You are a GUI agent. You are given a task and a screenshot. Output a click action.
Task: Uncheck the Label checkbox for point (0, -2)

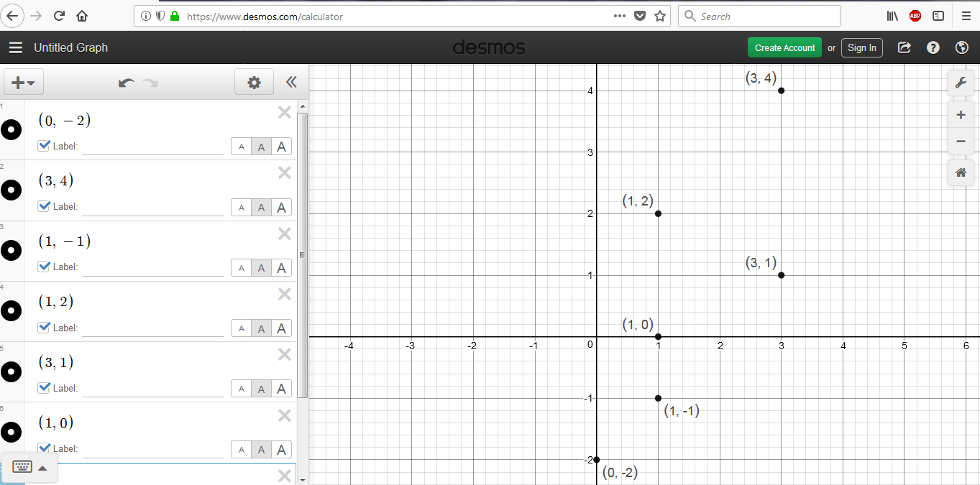44,145
